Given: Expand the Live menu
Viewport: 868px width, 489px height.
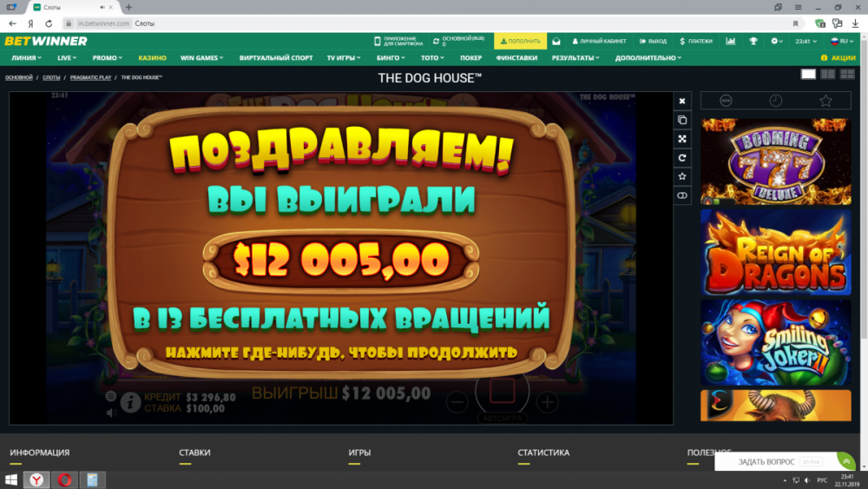Looking at the screenshot, I should (x=67, y=57).
